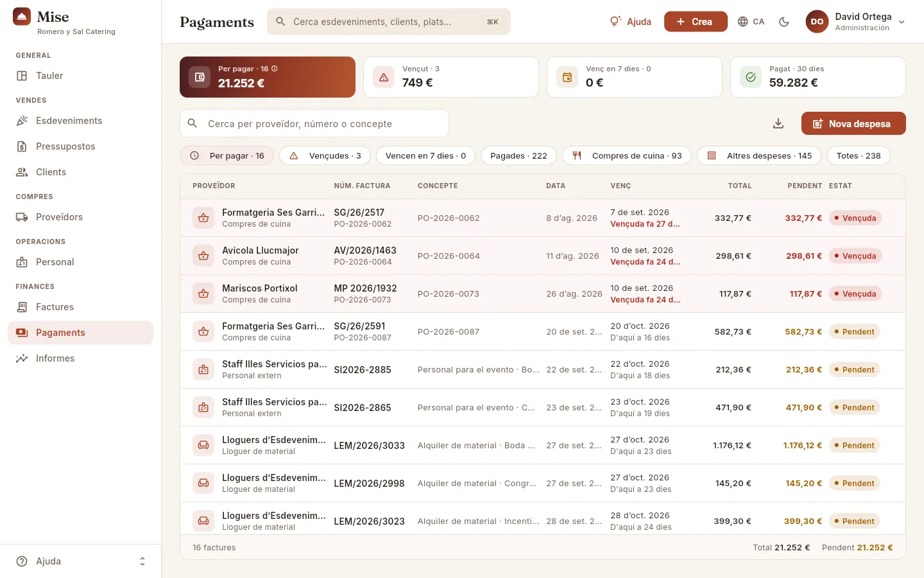
Task: Click sofa icon on LEM/2026/3033 row
Action: 203,445
